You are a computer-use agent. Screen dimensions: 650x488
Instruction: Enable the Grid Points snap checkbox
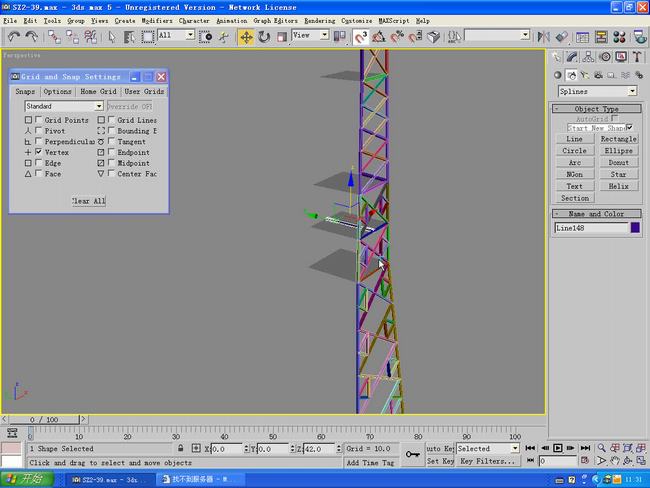[39, 119]
